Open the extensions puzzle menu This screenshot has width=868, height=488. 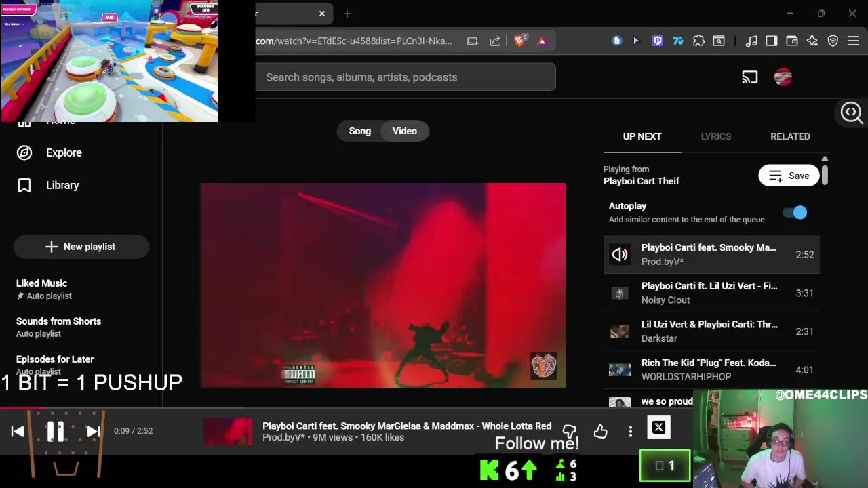coord(698,41)
